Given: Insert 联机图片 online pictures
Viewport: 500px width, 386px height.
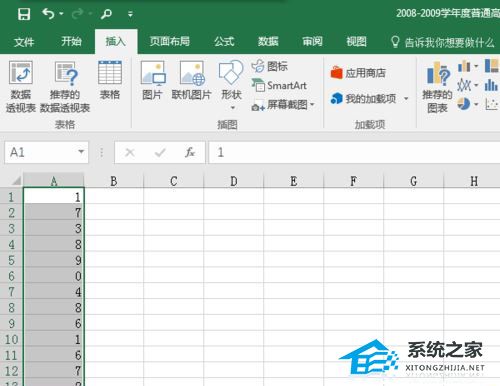Looking at the screenshot, I should point(191,80).
